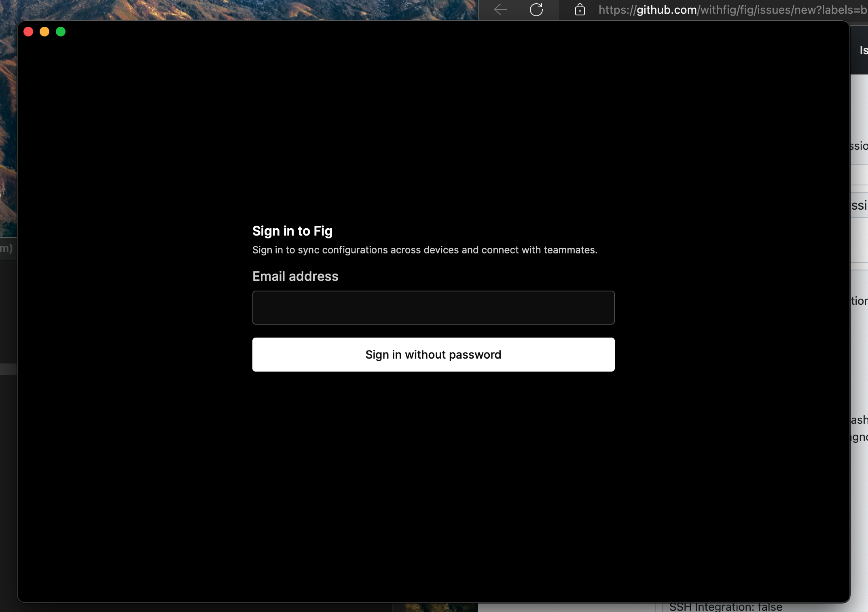Screen dimensions: 868x612
Task: Click the Email address field label
Action: pyautogui.click(x=295, y=276)
